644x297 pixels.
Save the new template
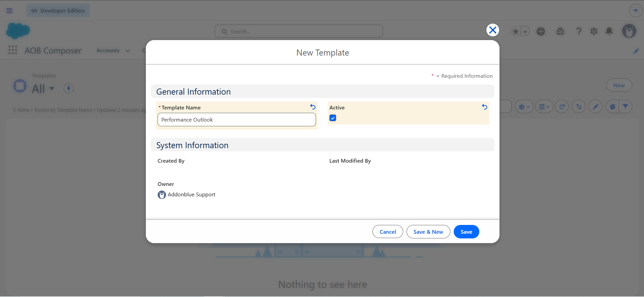pyautogui.click(x=466, y=232)
